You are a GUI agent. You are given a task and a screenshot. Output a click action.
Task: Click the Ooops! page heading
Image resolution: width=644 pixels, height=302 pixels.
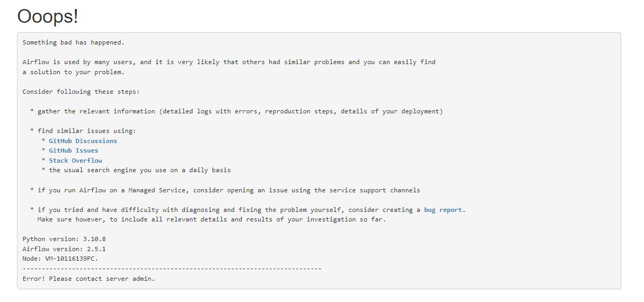pos(48,16)
